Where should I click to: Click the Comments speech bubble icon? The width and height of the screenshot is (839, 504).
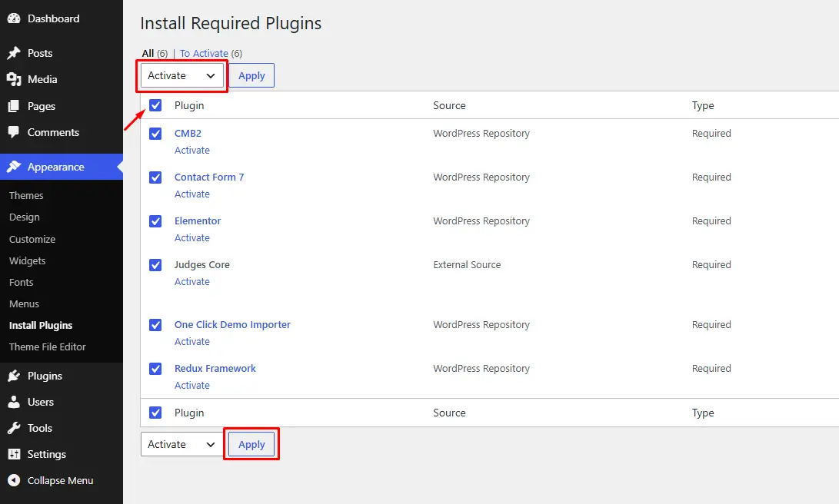pos(14,133)
